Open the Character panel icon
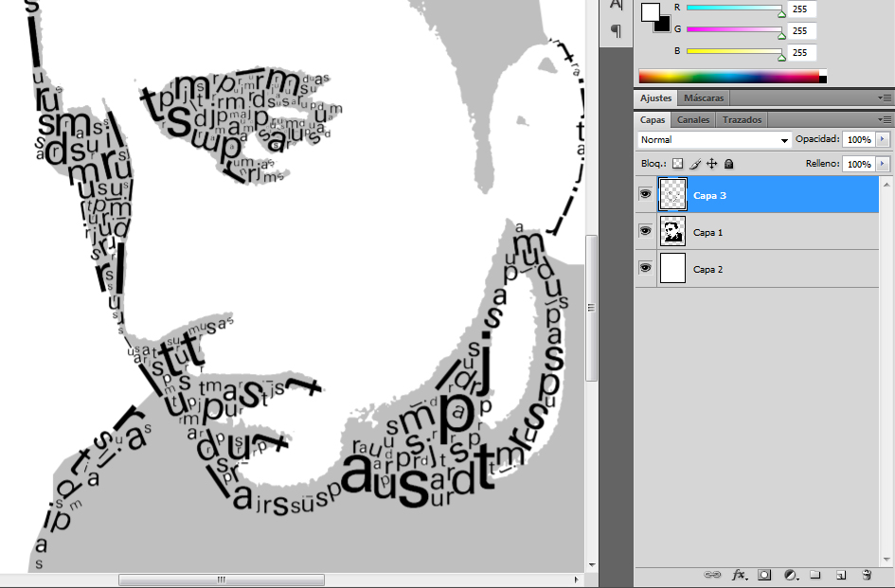 pos(616,5)
